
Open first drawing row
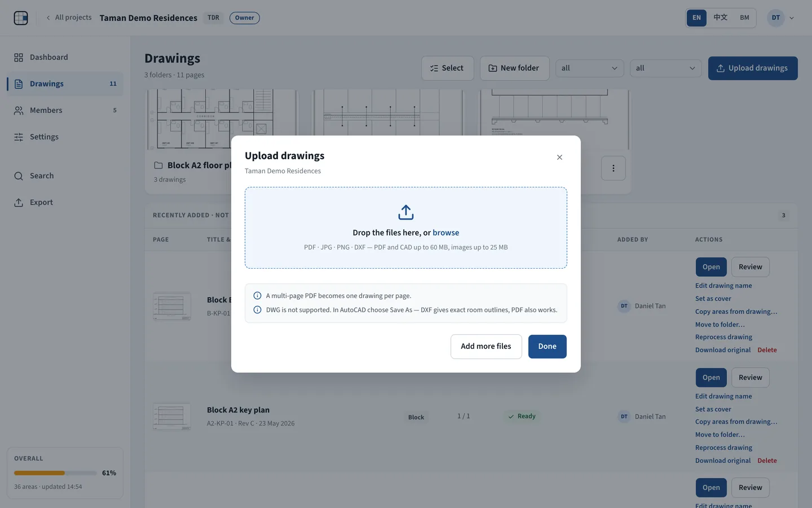pos(710,267)
